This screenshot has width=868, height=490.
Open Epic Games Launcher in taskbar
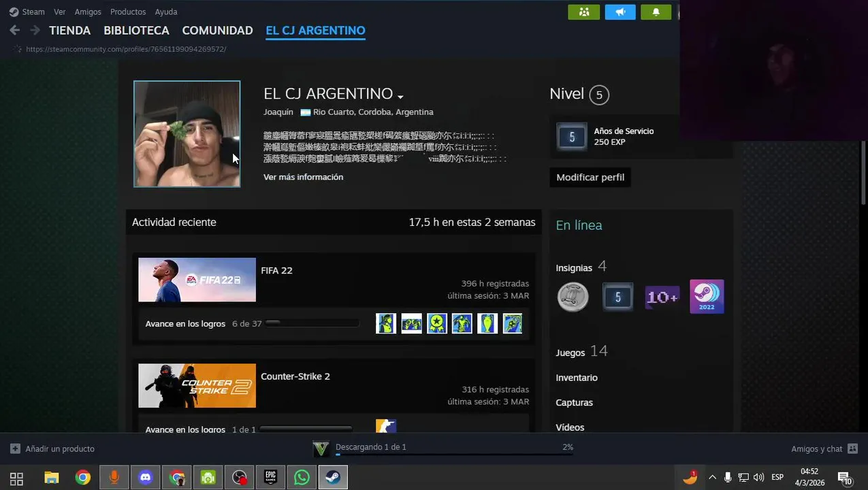click(x=271, y=478)
